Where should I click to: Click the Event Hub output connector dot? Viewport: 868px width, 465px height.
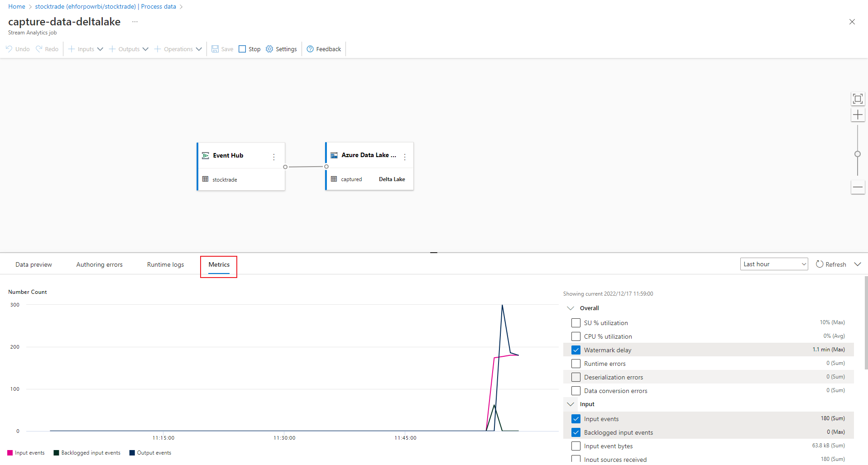[285, 167]
